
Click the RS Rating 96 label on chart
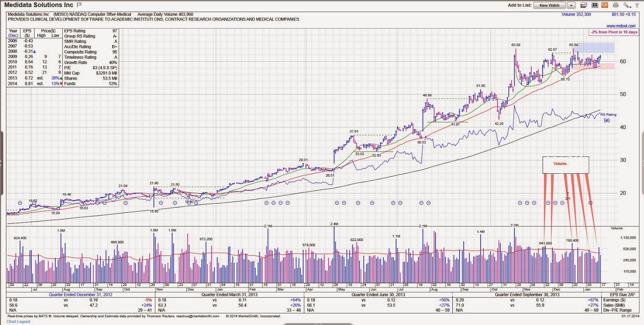pos(608,117)
